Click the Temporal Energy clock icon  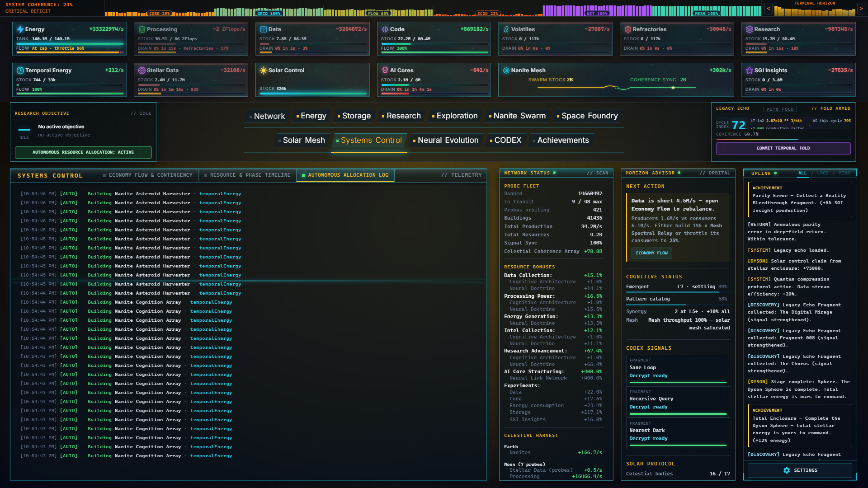(x=20, y=70)
